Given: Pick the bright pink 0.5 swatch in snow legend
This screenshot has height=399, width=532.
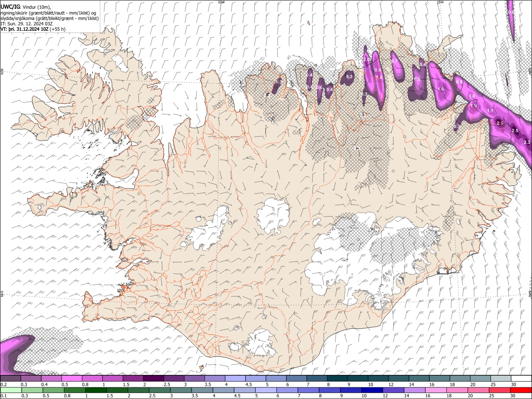Looking at the screenshot, I should pyautogui.click(x=71, y=379).
